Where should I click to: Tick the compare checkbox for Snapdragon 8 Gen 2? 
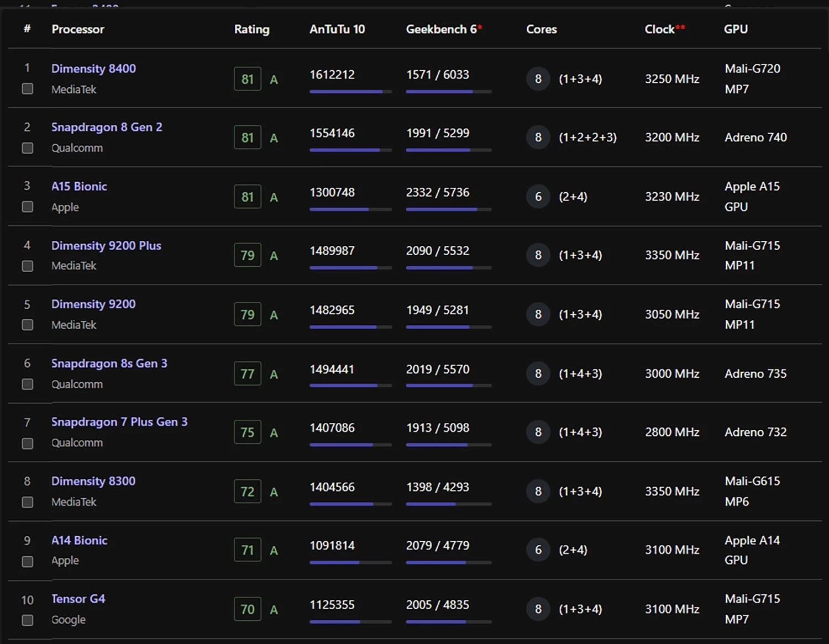click(x=27, y=148)
